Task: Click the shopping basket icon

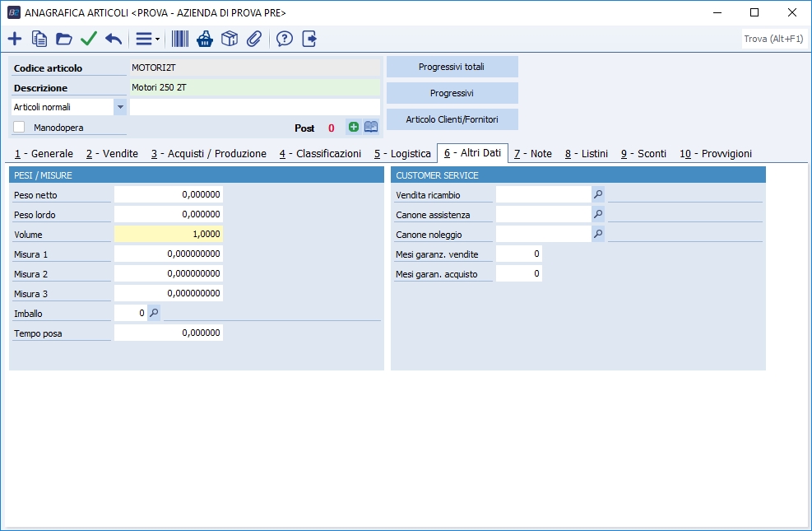Action: pos(205,39)
